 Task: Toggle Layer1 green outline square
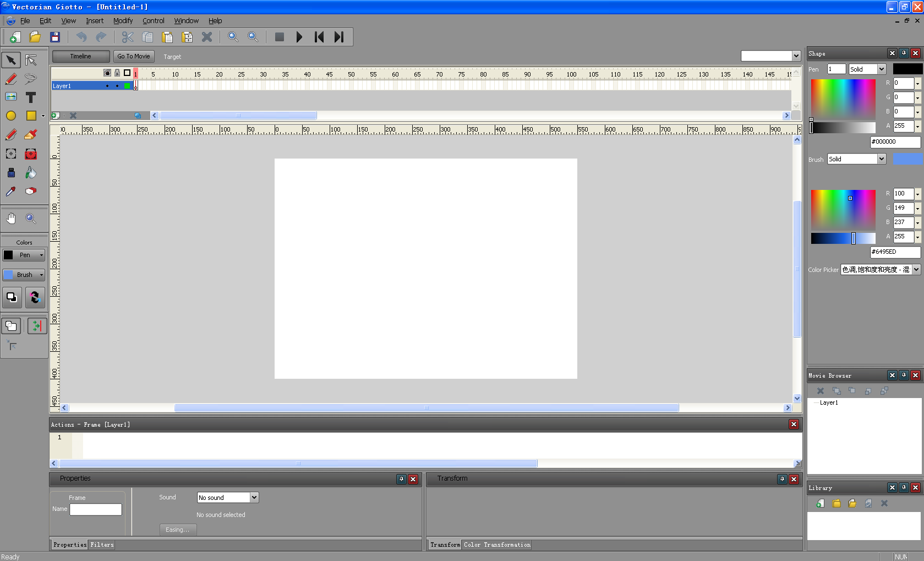(x=127, y=86)
